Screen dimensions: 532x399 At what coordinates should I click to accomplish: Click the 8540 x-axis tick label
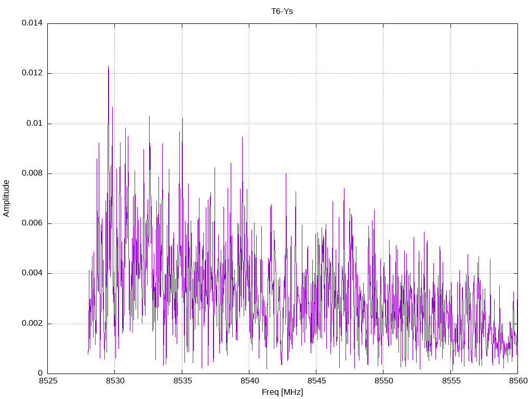click(249, 381)
